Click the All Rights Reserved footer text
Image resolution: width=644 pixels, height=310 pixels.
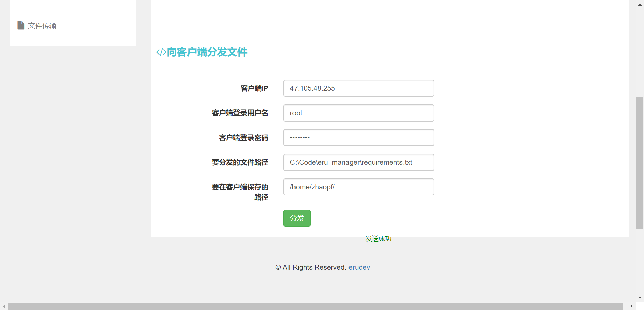(x=311, y=267)
